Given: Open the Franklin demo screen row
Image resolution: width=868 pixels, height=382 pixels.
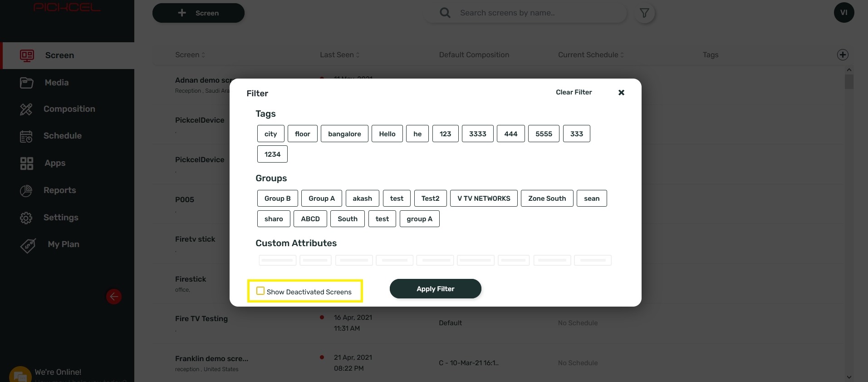Looking at the screenshot, I should click(x=499, y=363).
